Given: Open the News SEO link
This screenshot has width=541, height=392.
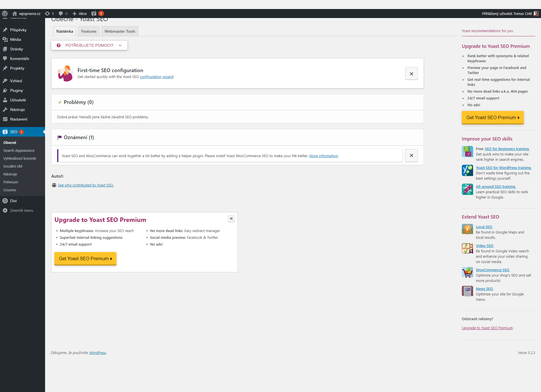Looking at the screenshot, I should tap(484, 289).
